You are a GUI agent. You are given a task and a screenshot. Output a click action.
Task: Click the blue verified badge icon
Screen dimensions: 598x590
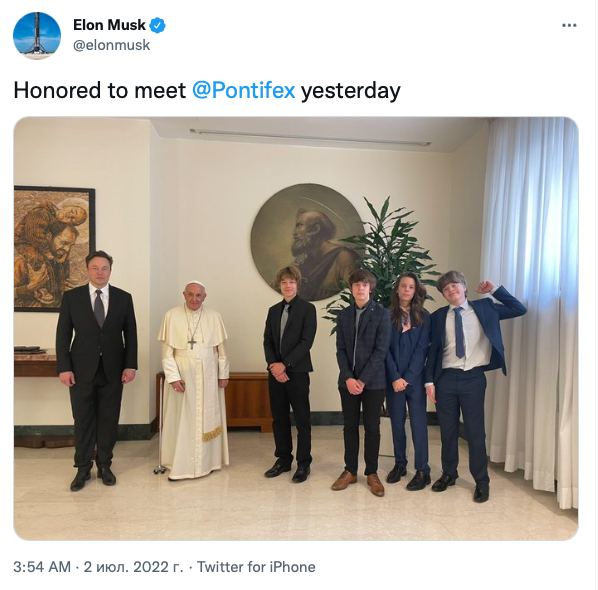157,25
